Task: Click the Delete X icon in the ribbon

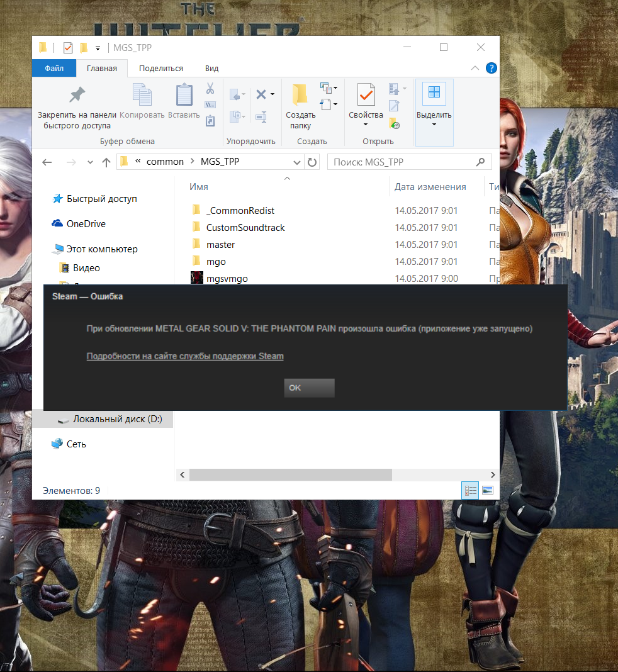Action: coord(261,94)
